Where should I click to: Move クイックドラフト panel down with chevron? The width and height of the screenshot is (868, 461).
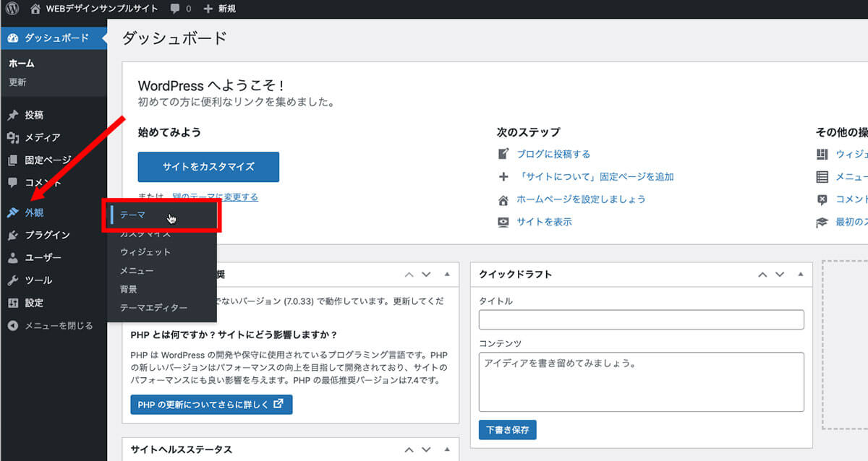pyautogui.click(x=780, y=275)
